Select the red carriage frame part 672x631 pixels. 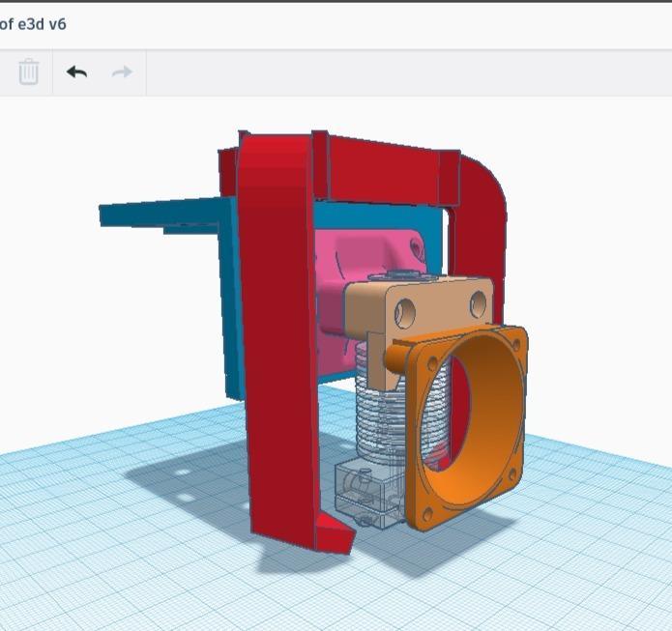coord(278,343)
